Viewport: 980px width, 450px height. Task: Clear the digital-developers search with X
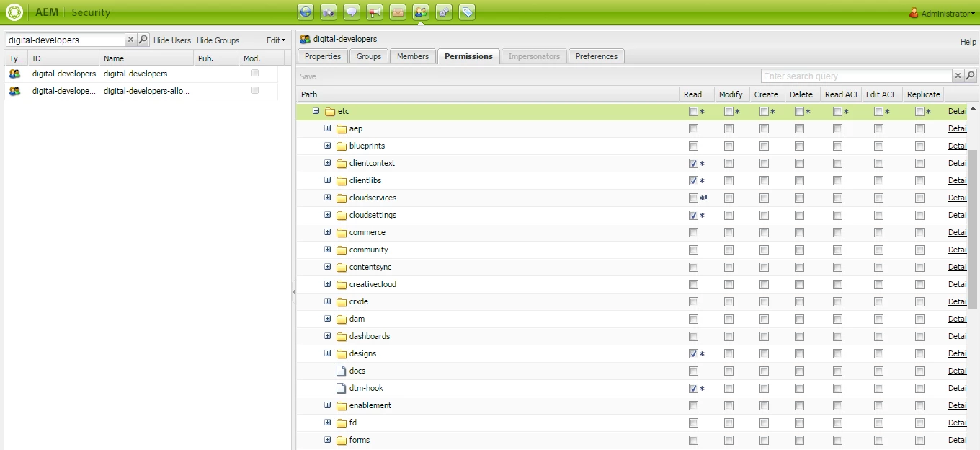click(x=130, y=40)
